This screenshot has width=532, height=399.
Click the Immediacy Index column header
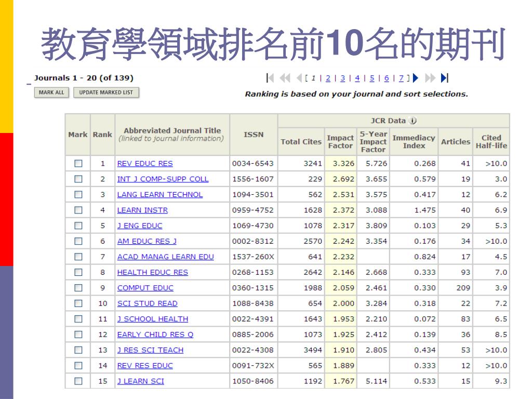tap(414, 142)
